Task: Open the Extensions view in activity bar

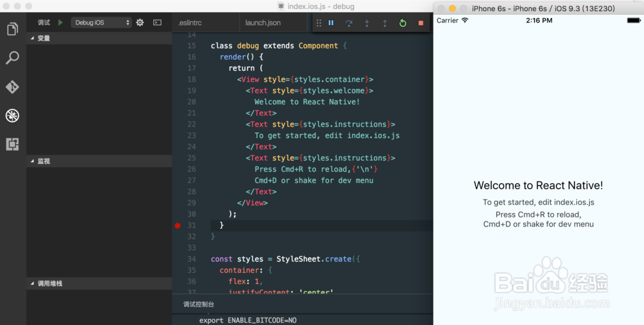Action: point(12,144)
